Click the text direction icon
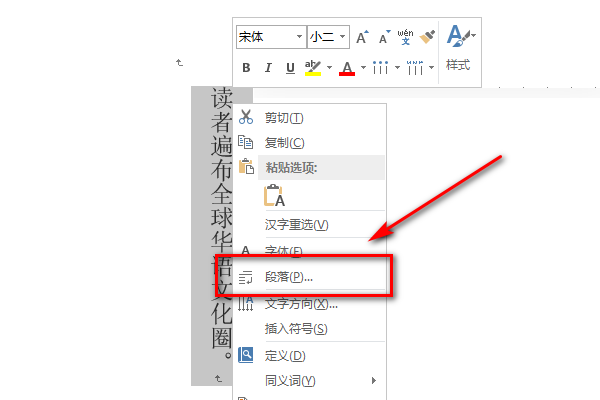600x400 pixels. [x=246, y=303]
